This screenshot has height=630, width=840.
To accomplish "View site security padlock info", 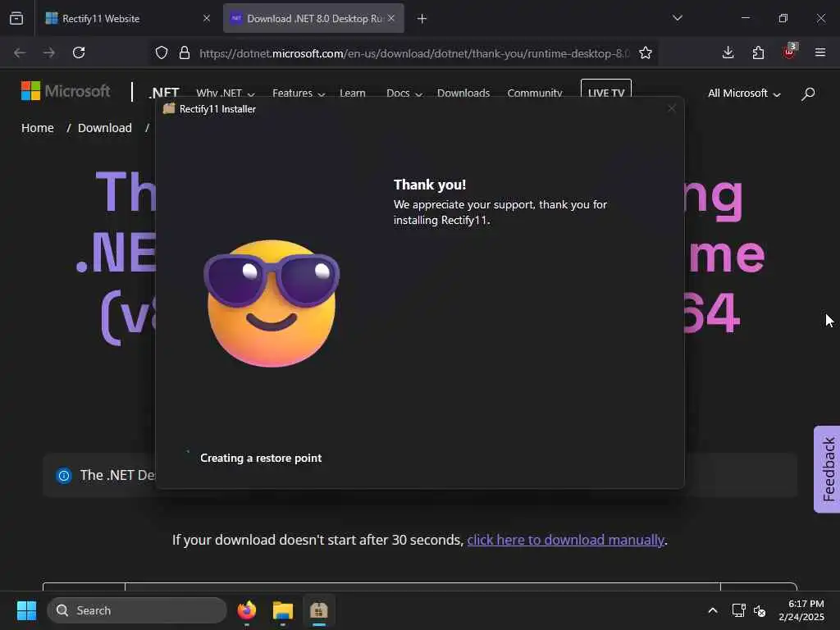I will tap(185, 52).
